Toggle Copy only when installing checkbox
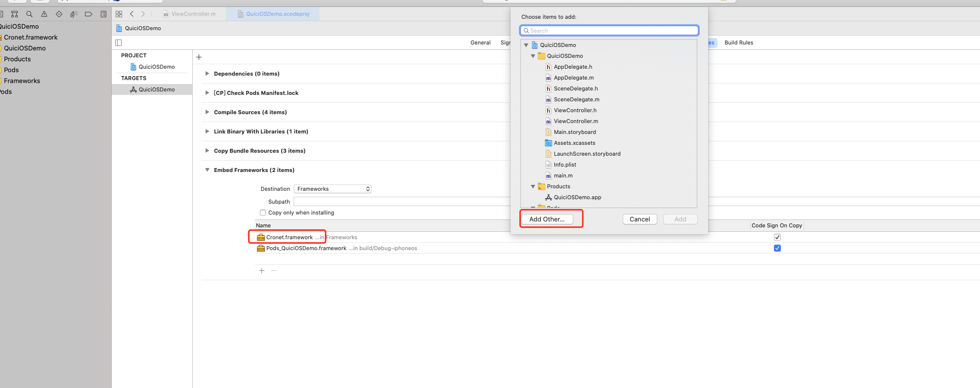The height and width of the screenshot is (388, 980). pos(263,213)
